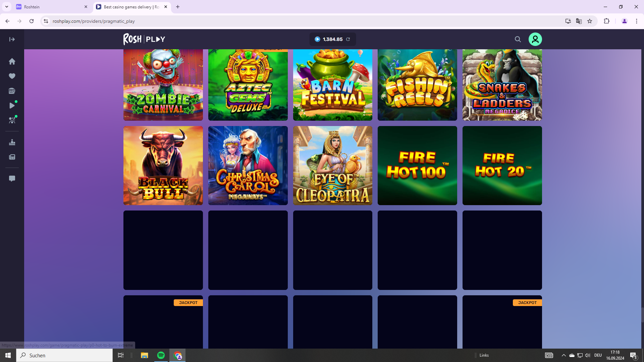
Task: Open the news sidebar icon
Action: click(x=12, y=157)
